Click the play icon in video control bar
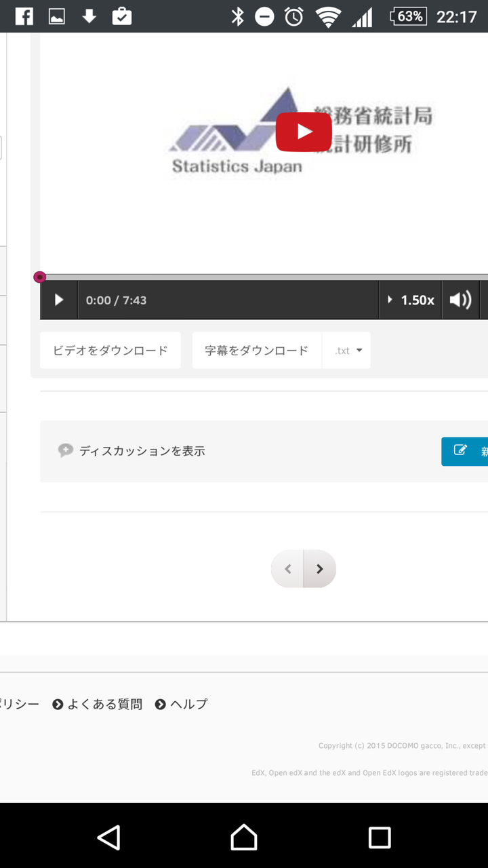The height and width of the screenshot is (868, 488). 59,300
